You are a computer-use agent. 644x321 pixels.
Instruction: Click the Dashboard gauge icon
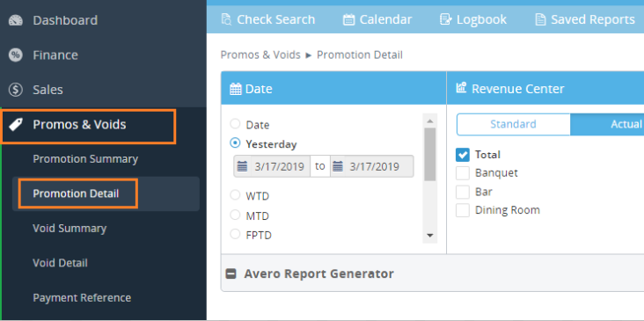pos(16,20)
